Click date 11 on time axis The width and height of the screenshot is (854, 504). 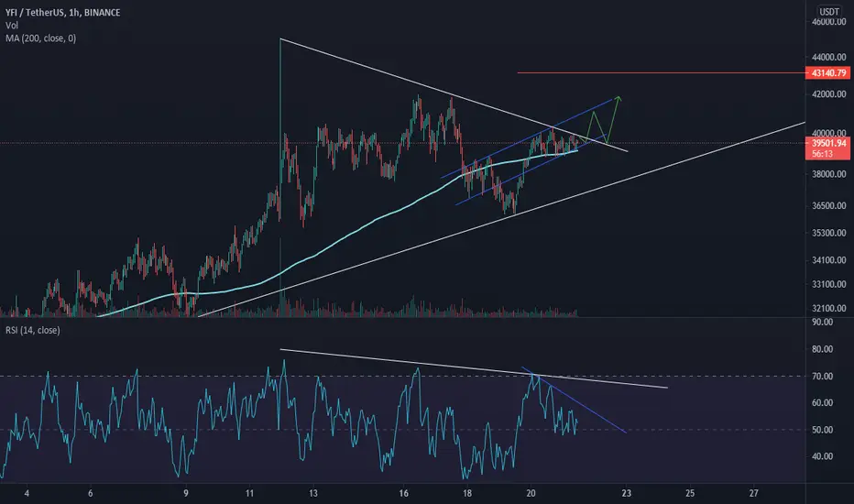[x=249, y=494]
